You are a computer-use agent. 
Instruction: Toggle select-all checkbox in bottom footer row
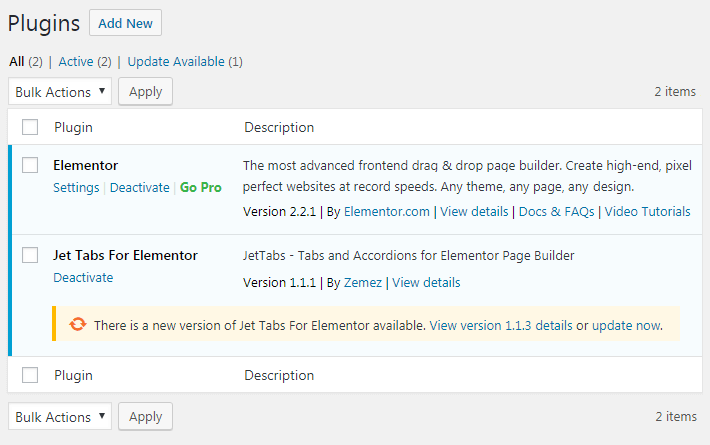coord(30,375)
